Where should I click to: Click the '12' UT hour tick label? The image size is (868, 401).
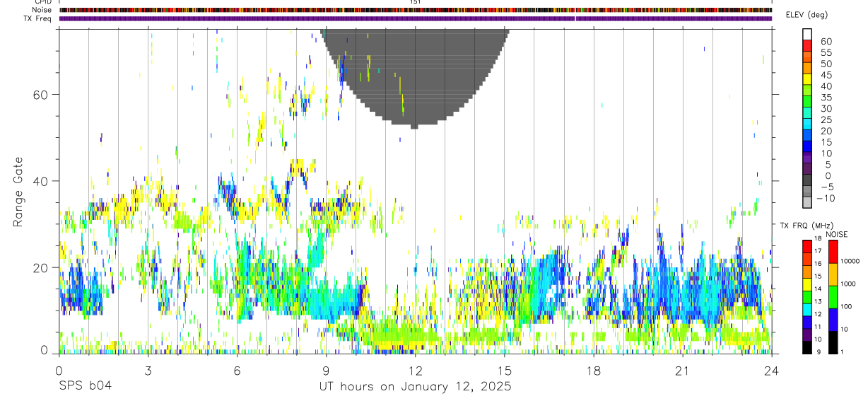(415, 371)
